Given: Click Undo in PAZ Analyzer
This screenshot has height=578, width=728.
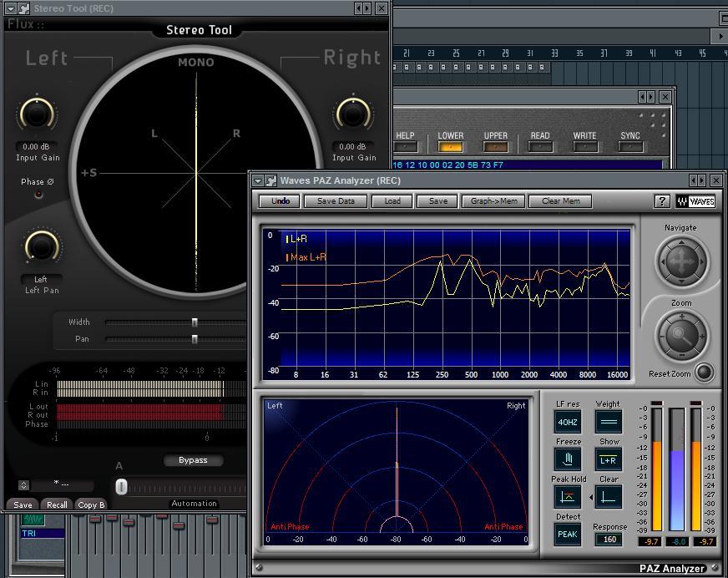Looking at the screenshot, I should pos(280,201).
